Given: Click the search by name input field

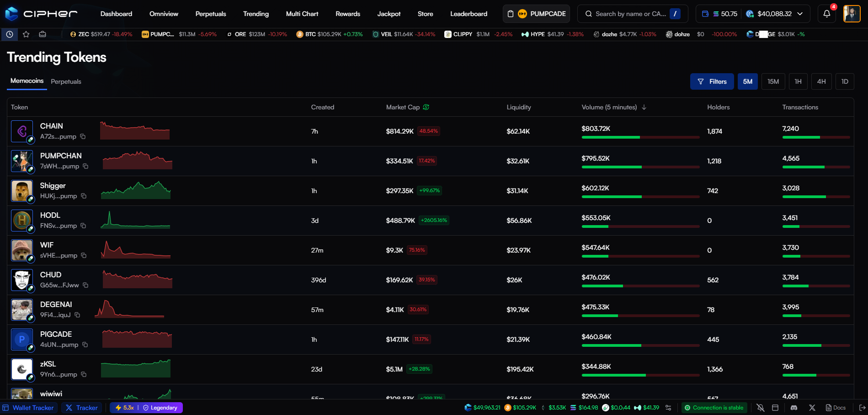Looking at the screenshot, I should click(630, 14).
